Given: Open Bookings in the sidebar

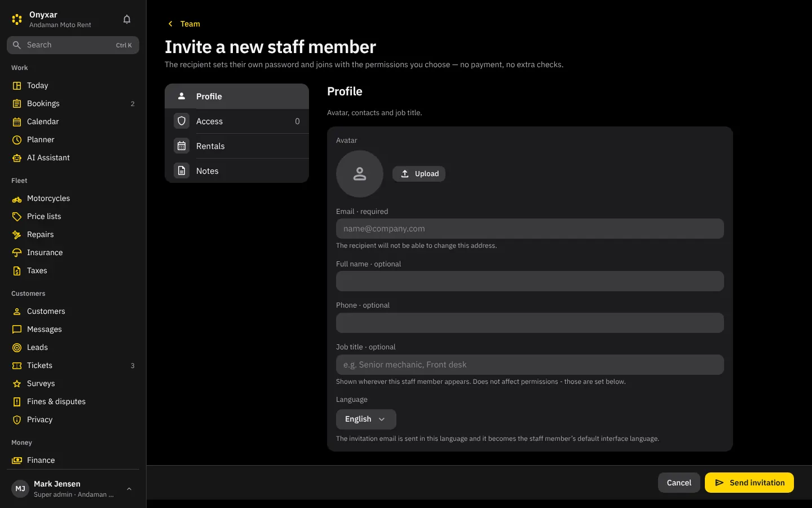Looking at the screenshot, I should point(73,104).
